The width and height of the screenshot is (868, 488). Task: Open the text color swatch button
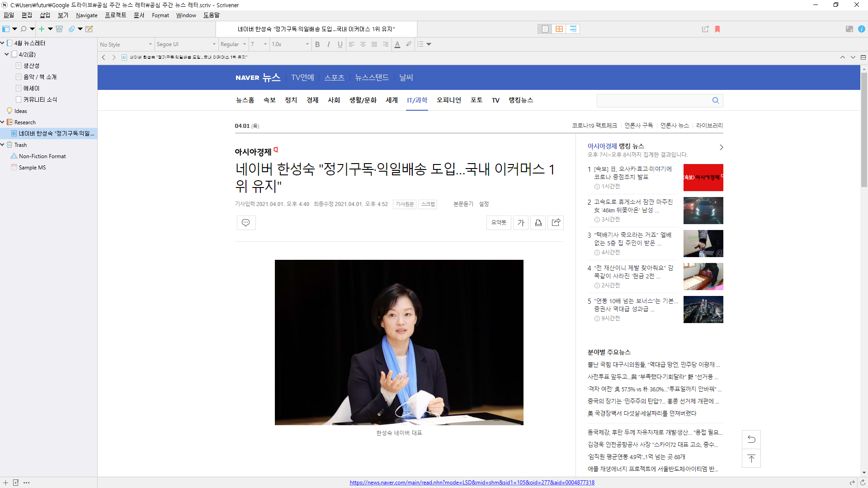(397, 44)
